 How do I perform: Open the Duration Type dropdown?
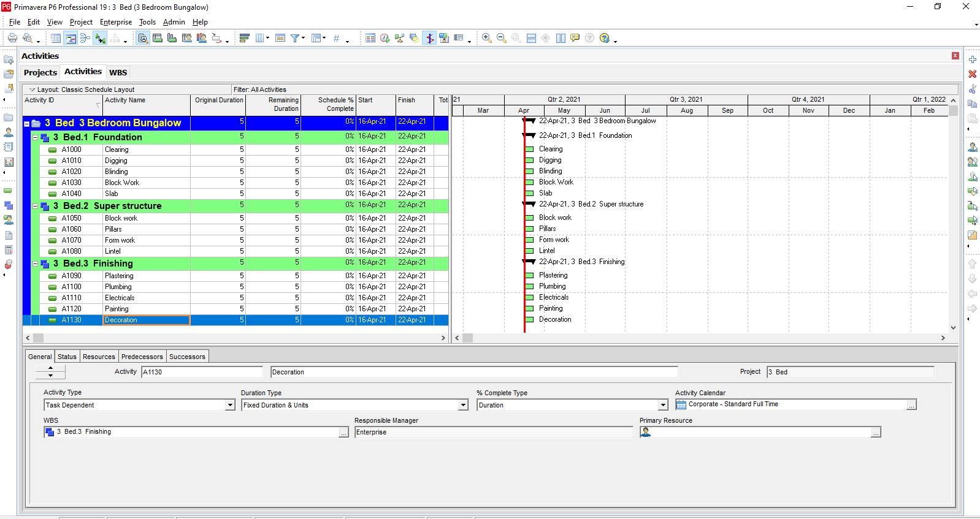tap(464, 405)
